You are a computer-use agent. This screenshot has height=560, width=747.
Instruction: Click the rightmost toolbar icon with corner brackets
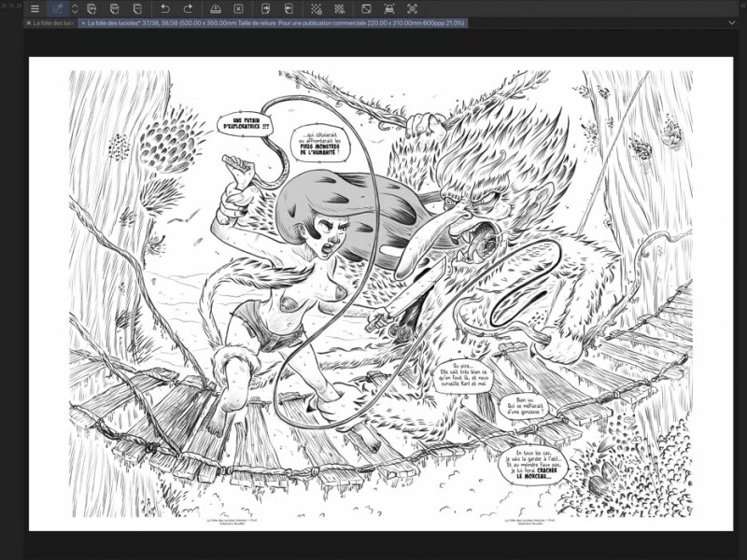coord(412,8)
